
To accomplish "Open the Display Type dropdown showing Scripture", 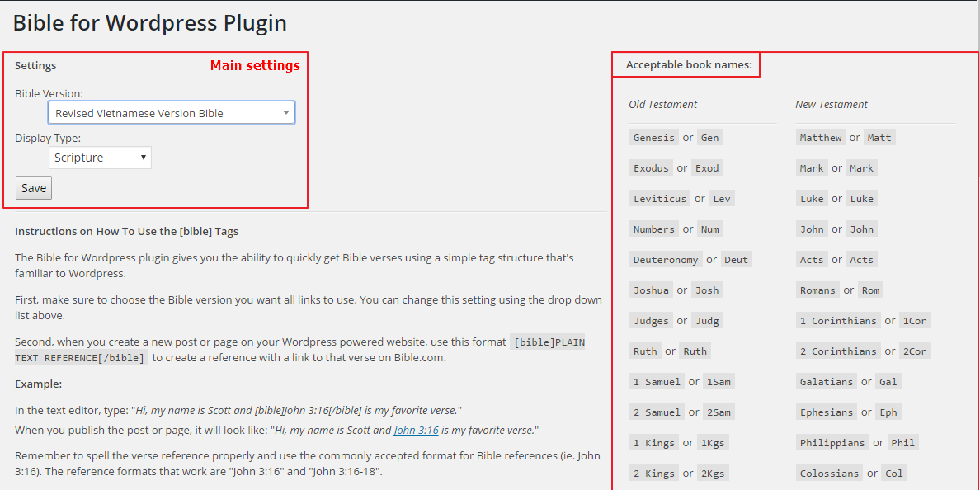I will 100,158.
